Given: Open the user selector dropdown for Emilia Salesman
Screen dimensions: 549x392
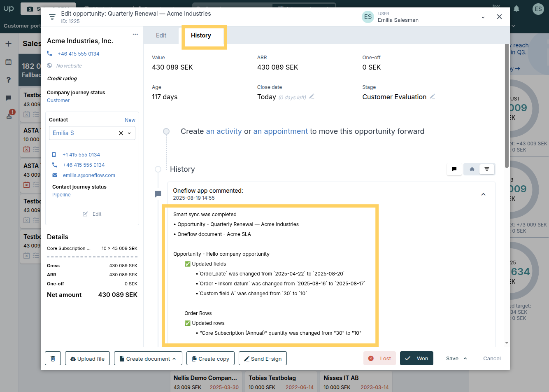Looking at the screenshot, I should click(483, 17).
